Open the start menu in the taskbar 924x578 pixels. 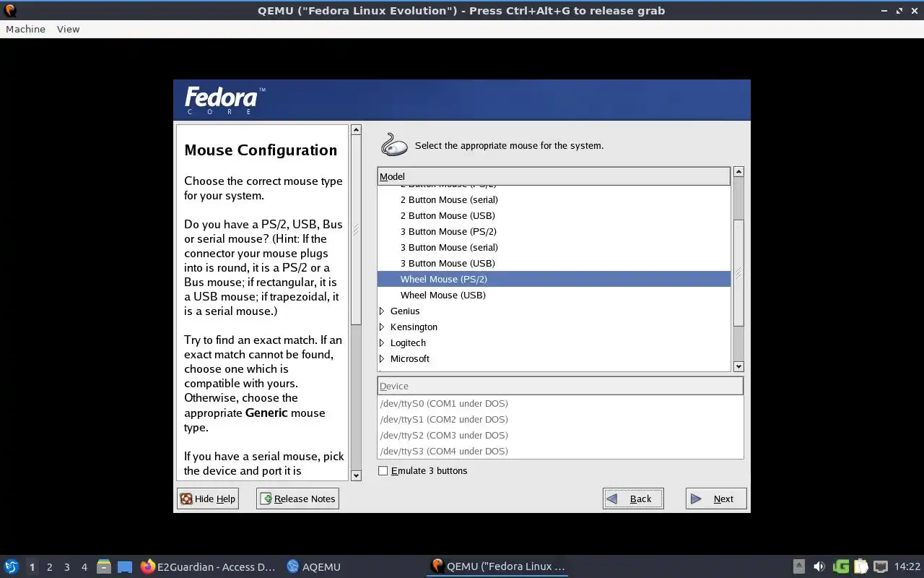click(12, 566)
